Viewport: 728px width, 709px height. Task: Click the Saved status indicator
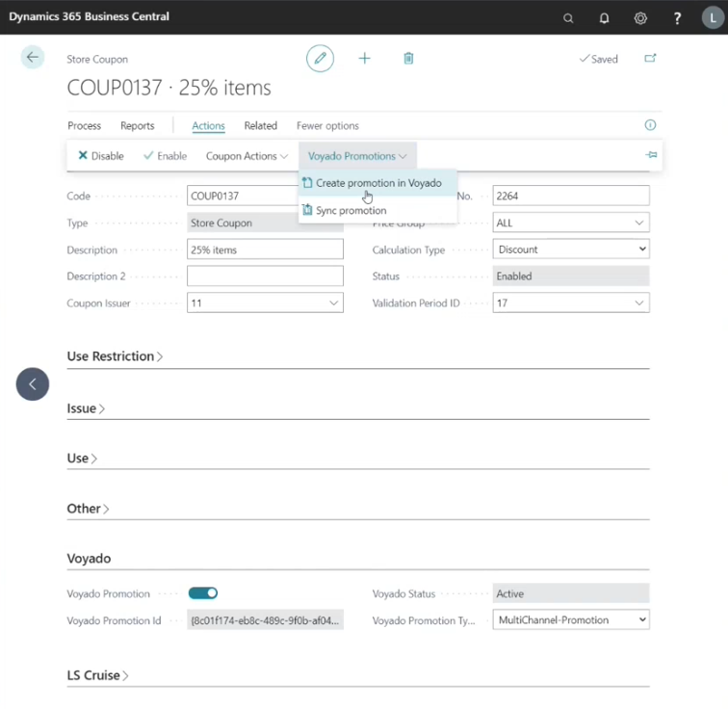pos(598,59)
